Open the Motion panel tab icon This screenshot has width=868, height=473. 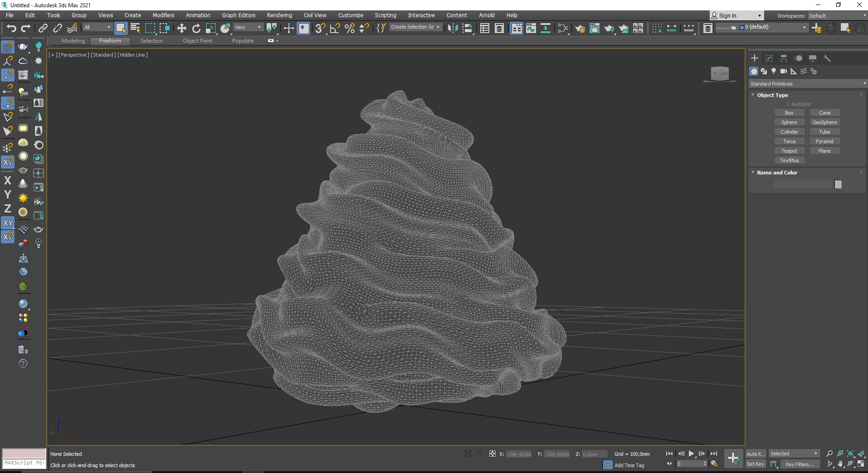(x=798, y=58)
